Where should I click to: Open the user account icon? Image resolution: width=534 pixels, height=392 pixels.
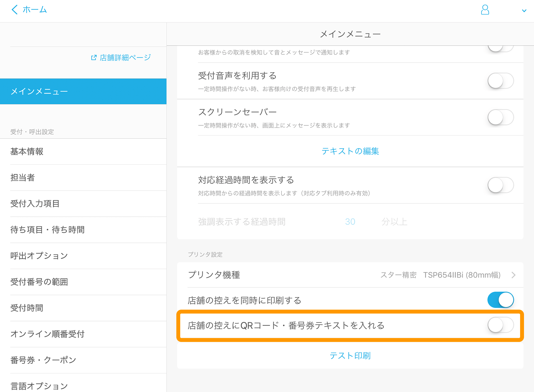[x=485, y=10]
